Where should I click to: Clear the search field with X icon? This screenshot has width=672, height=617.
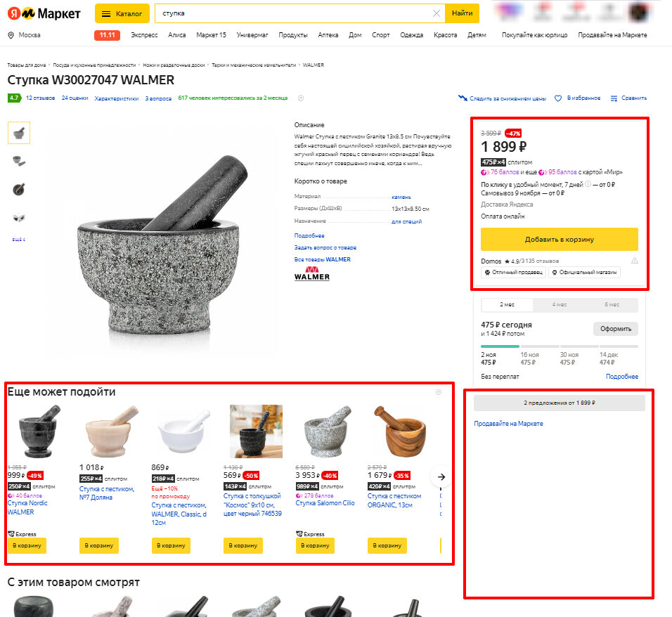point(437,13)
